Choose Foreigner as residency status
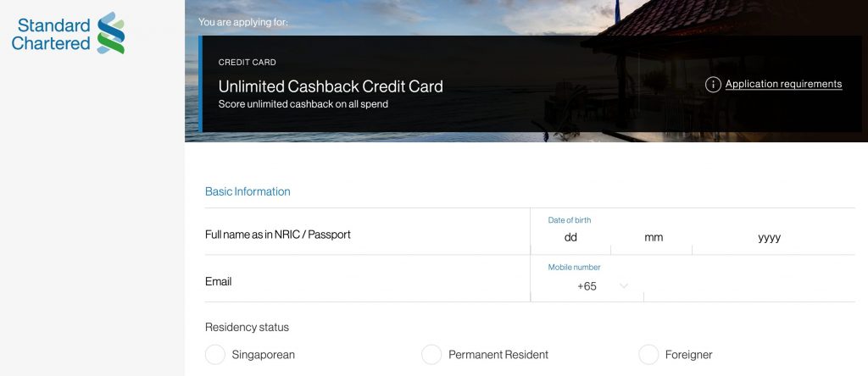 click(x=648, y=355)
